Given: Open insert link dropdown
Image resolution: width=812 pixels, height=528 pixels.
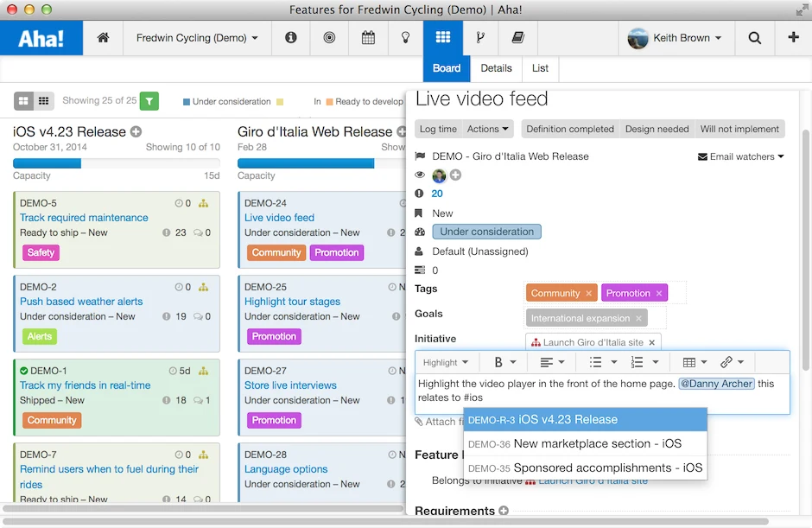Looking at the screenshot, I should coord(733,362).
